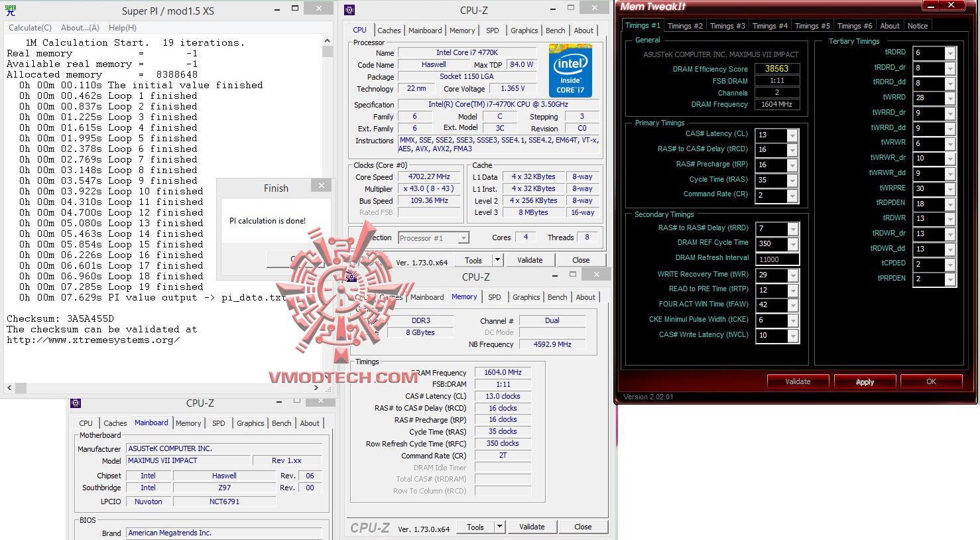Click the Tools button in the CPU-Z Memory window
This screenshot has height=540, width=980.
475,527
